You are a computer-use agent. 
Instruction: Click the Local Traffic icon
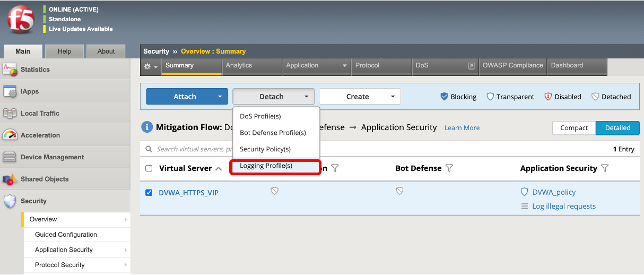tap(10, 113)
